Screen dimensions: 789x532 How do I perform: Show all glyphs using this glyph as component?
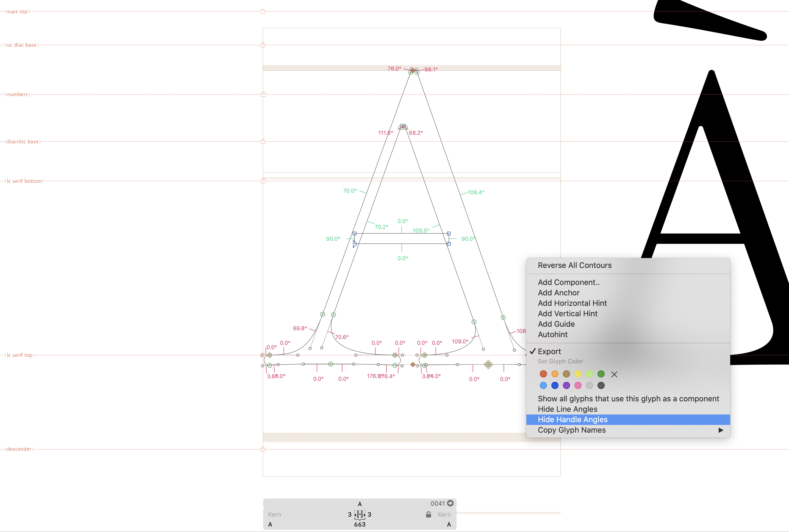point(628,399)
